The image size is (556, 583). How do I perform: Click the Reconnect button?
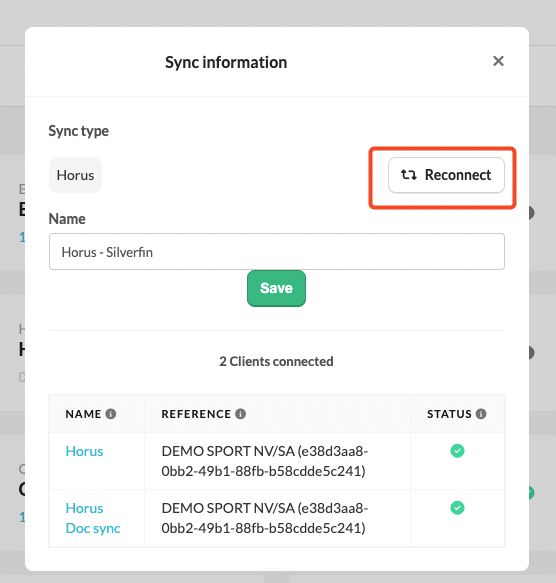(x=446, y=175)
